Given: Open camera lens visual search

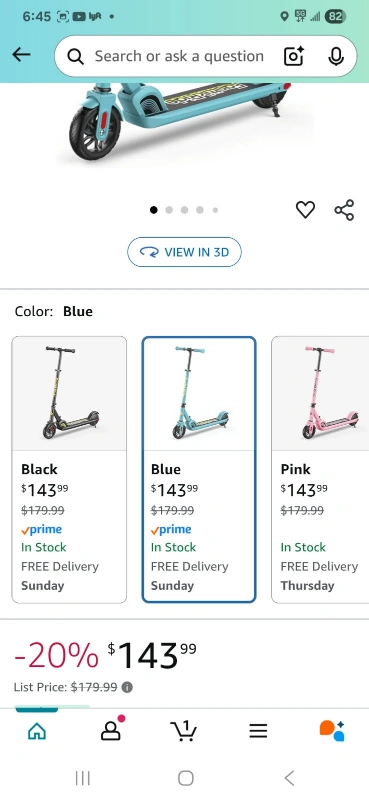Looking at the screenshot, I should tap(294, 56).
